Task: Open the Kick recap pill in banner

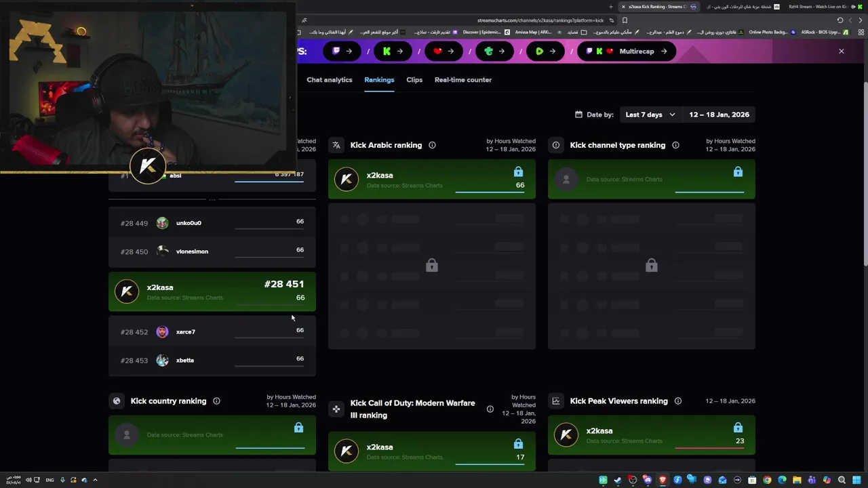Action: 393,51
